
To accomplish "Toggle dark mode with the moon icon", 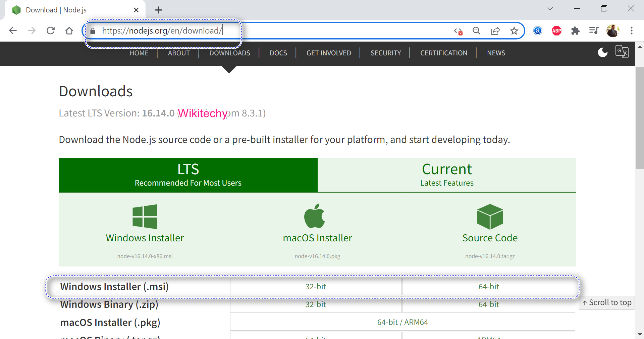I will (x=602, y=52).
